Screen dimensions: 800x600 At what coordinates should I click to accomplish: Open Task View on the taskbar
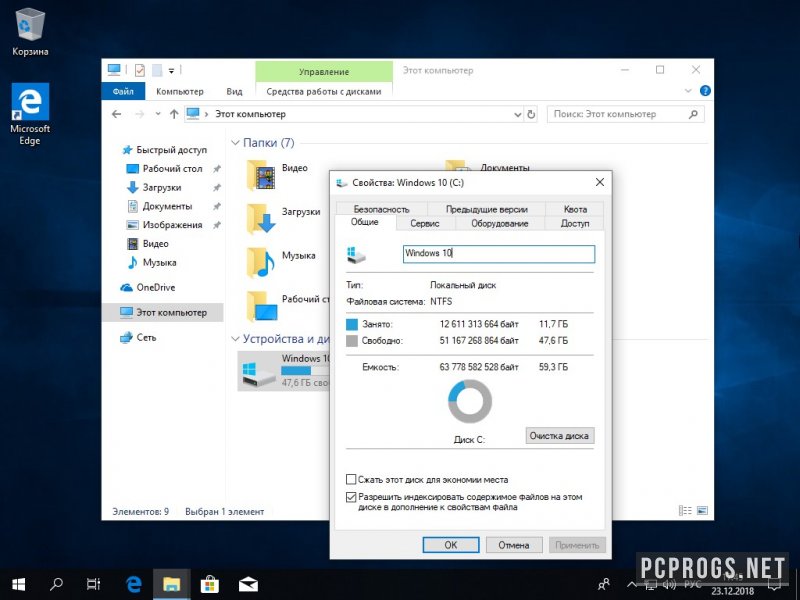click(93, 584)
